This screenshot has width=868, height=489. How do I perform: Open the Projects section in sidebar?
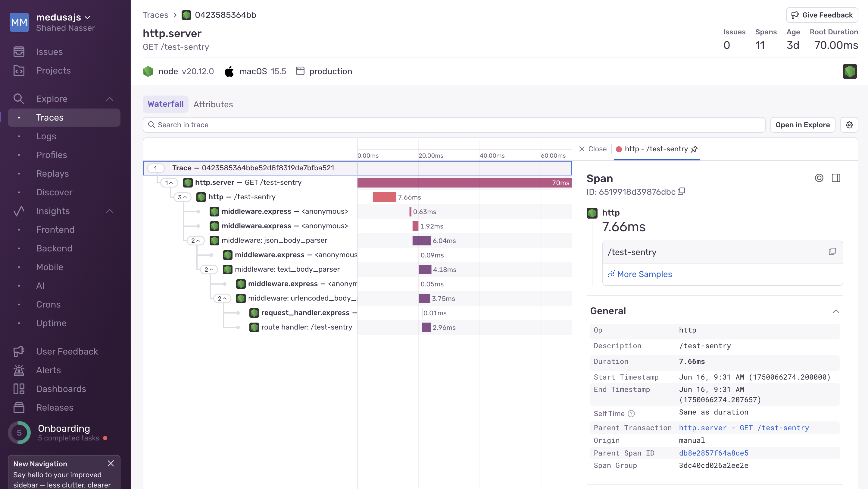click(x=53, y=71)
